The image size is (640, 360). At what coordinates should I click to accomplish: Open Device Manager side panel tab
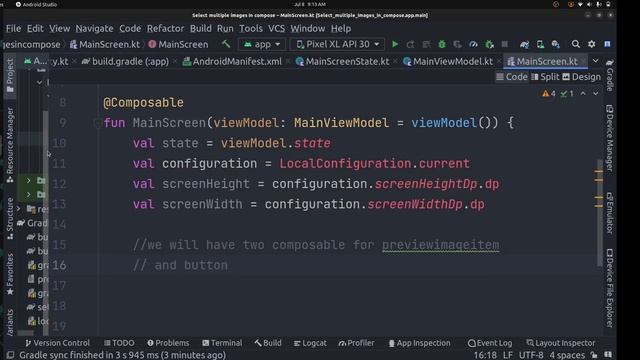(x=610, y=138)
